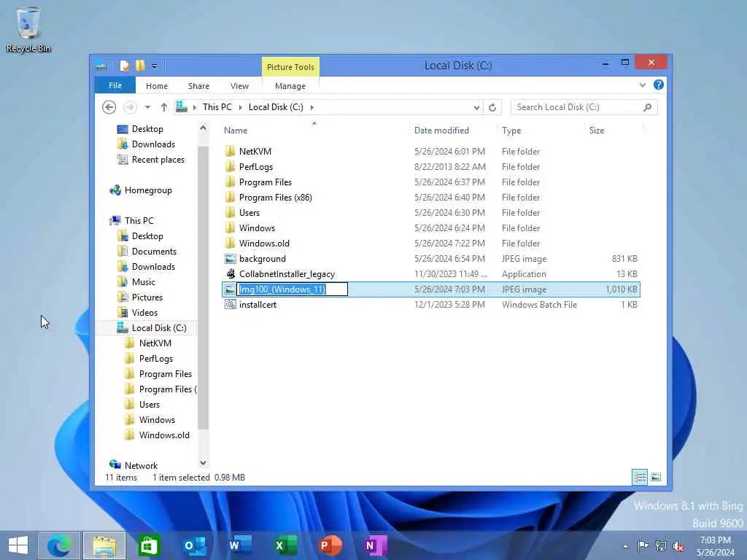Expand the This PC breadcrumb arrow
Screen dimensions: 747x560
(x=240, y=107)
